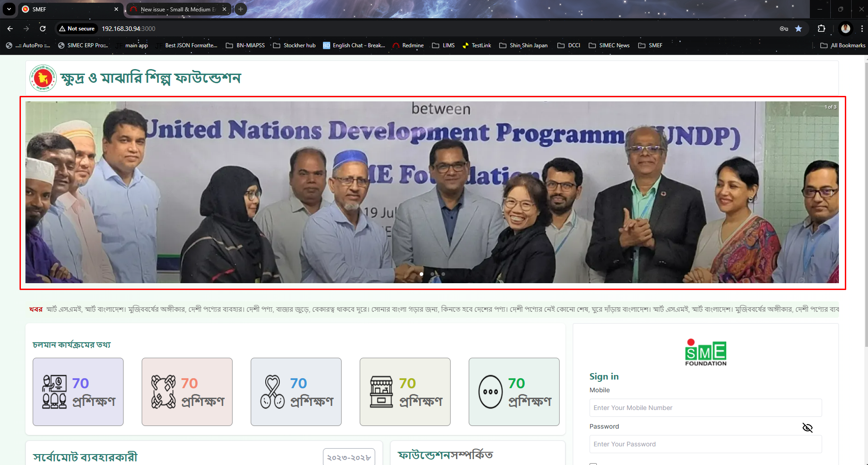Click the market stall shop icon
This screenshot has height=465, width=868.
click(382, 392)
